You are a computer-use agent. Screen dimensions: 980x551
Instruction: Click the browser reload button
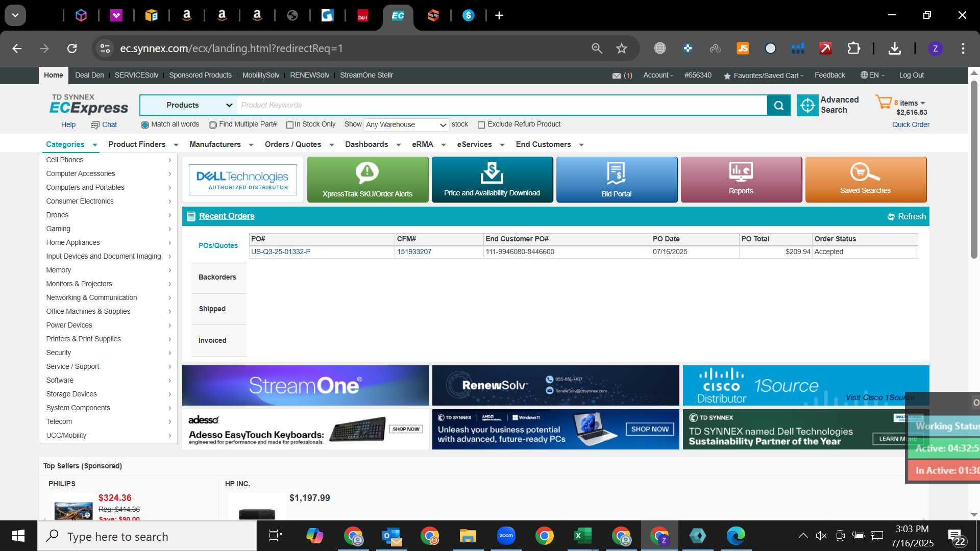pyautogui.click(x=72, y=48)
